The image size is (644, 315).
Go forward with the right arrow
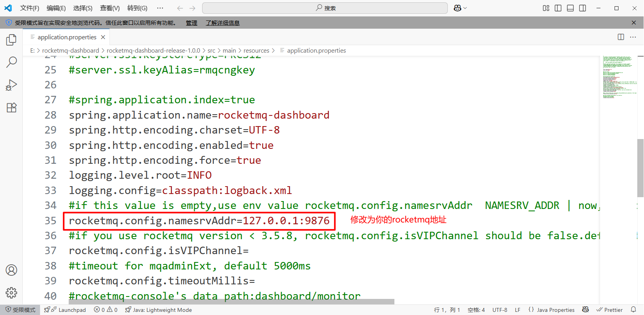point(192,8)
